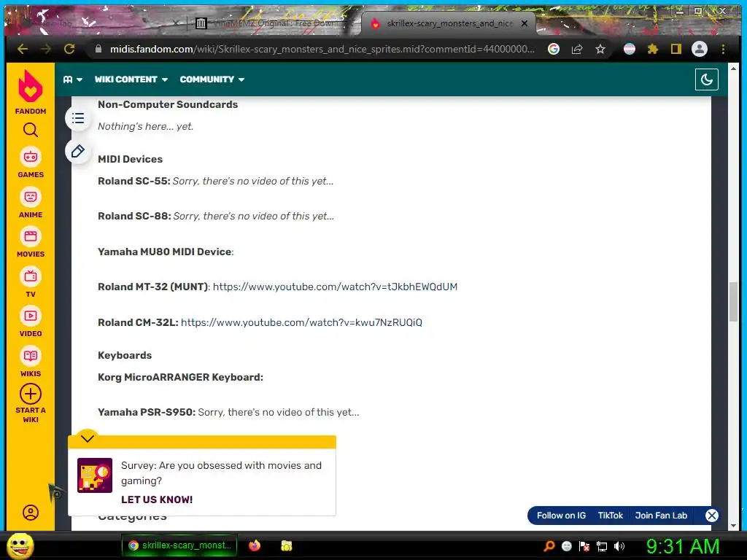Click the 'Non-Computer Soundcards' heading
This screenshot has height=560, width=747.
coord(168,104)
